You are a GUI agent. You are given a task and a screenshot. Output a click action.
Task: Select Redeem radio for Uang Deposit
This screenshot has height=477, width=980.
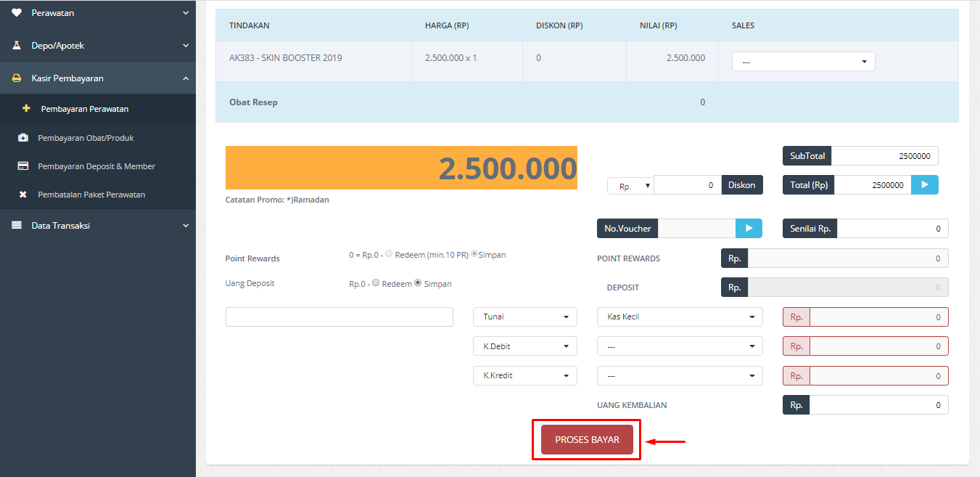tap(376, 283)
